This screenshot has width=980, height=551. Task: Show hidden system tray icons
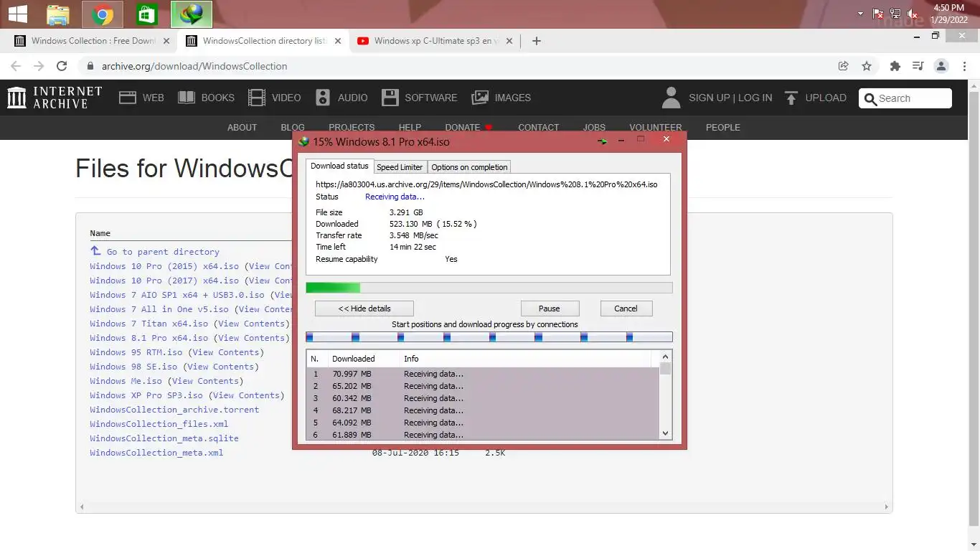[860, 14]
